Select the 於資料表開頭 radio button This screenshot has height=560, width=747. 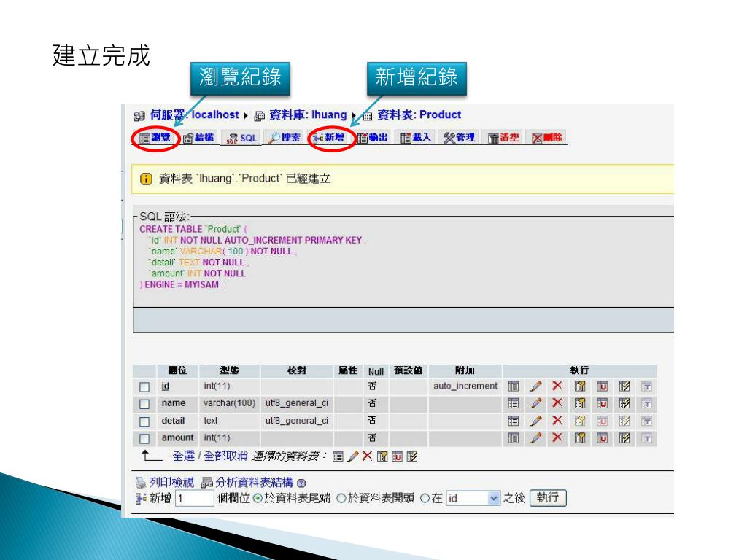341,499
